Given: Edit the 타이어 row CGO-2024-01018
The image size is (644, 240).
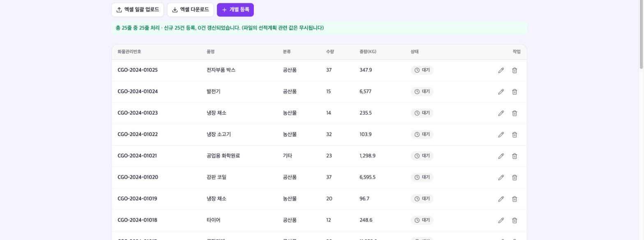Looking at the screenshot, I should click(x=501, y=220).
